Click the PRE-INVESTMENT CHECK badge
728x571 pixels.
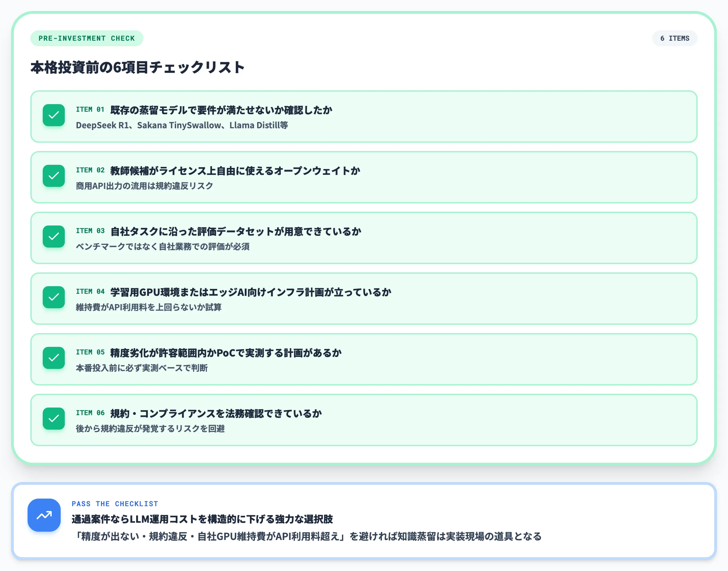[87, 38]
